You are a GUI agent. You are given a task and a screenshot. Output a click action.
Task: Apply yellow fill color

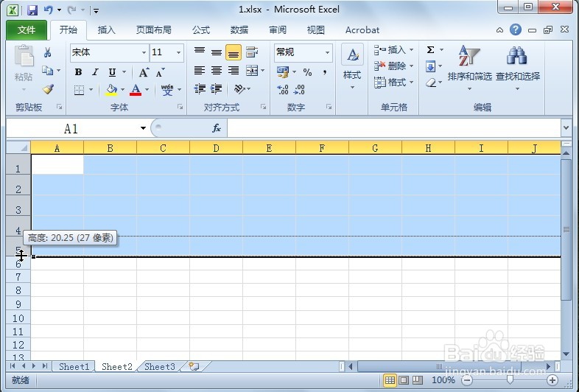[x=111, y=89]
